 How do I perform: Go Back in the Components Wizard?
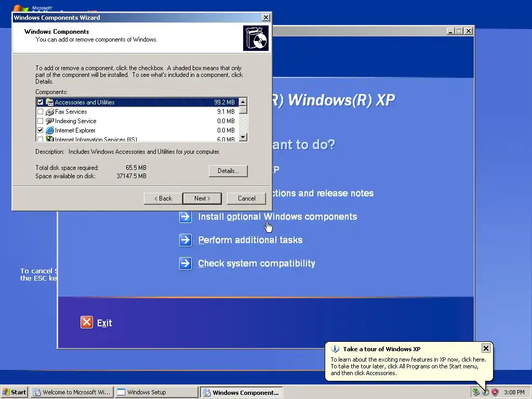163,198
